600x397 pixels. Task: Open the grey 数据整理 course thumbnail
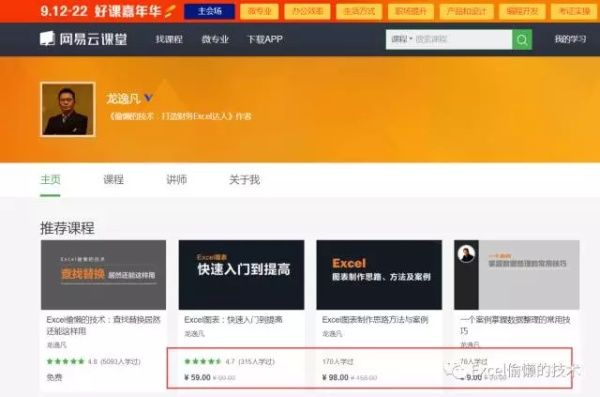[517, 275]
